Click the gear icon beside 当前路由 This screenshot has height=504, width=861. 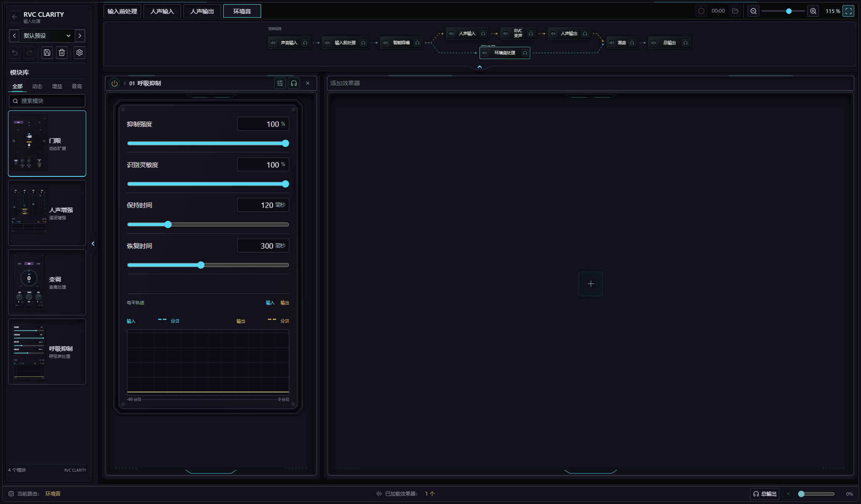click(x=11, y=493)
